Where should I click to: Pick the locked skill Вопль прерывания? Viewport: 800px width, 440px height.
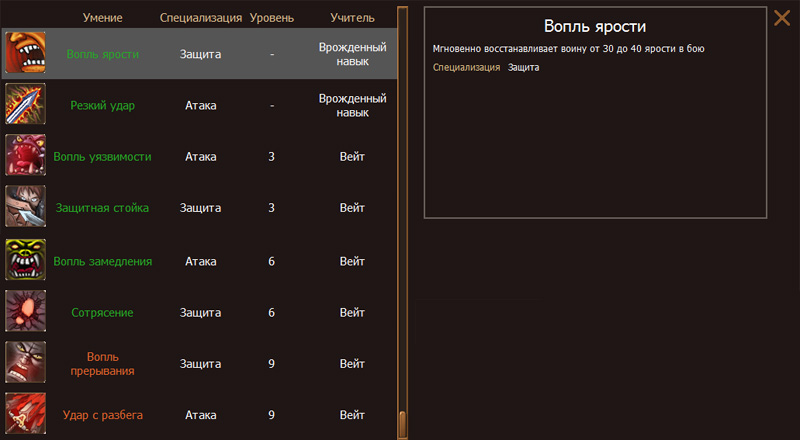103,364
